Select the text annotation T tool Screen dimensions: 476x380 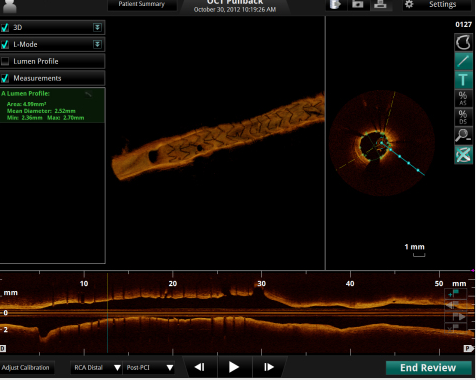coord(463,80)
